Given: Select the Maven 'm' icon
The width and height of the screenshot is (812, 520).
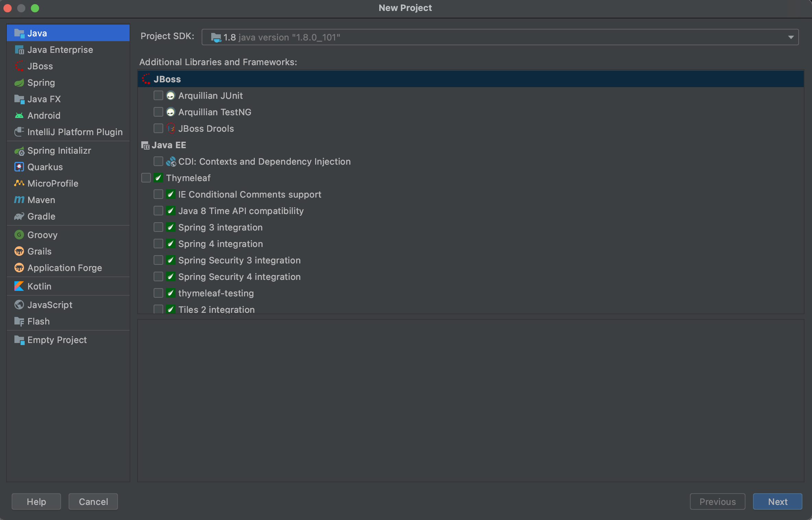Looking at the screenshot, I should (19, 200).
